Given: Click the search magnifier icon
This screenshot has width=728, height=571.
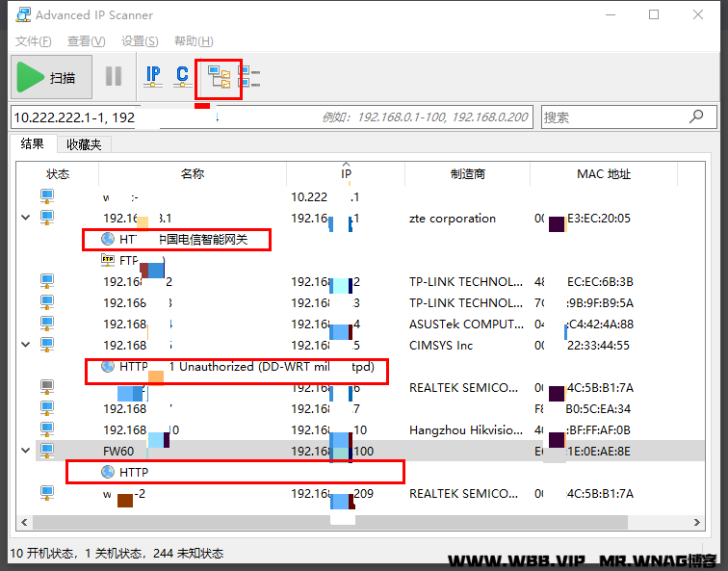Looking at the screenshot, I should click(x=696, y=117).
